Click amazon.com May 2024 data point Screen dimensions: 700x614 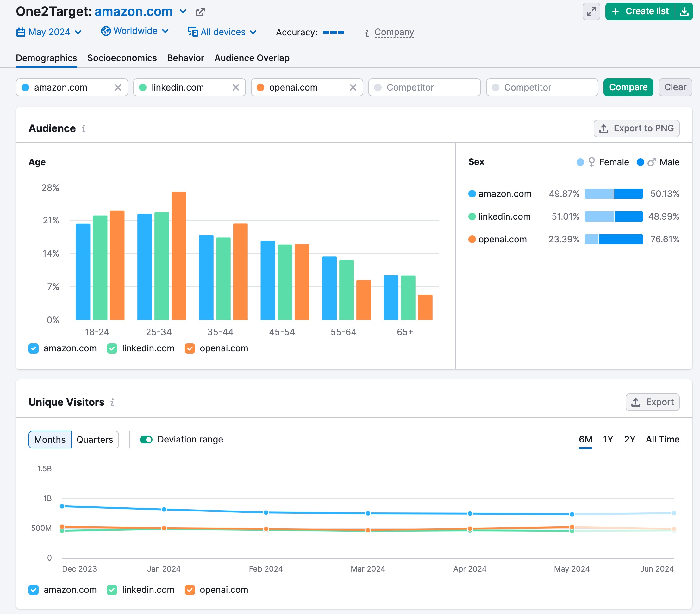click(572, 514)
